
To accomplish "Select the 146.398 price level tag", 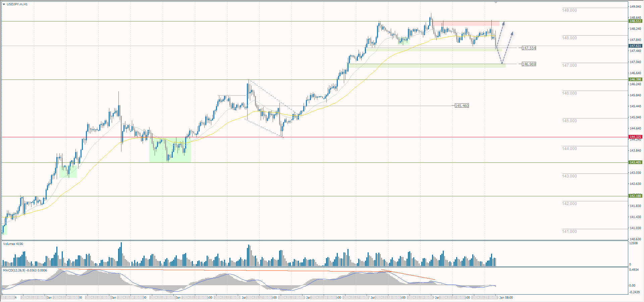I will point(635,80).
